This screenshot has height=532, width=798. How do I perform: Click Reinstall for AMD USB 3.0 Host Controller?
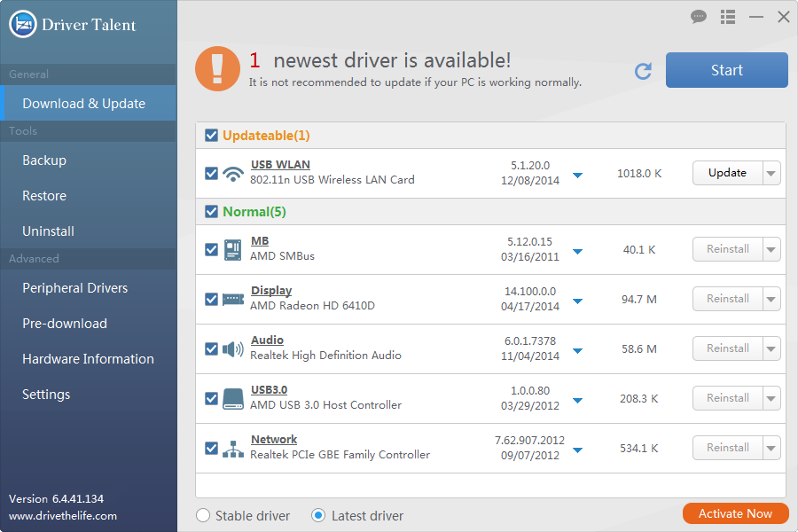pyautogui.click(x=728, y=398)
